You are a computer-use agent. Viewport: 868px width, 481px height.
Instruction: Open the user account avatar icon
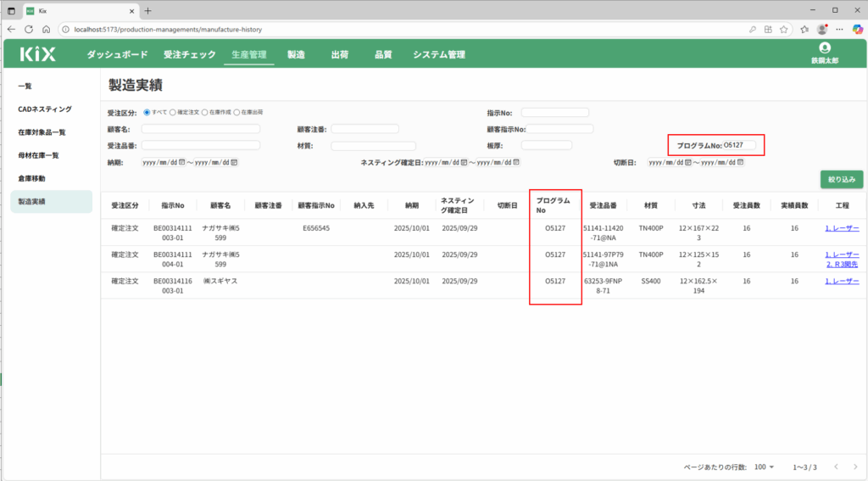pyautogui.click(x=825, y=48)
